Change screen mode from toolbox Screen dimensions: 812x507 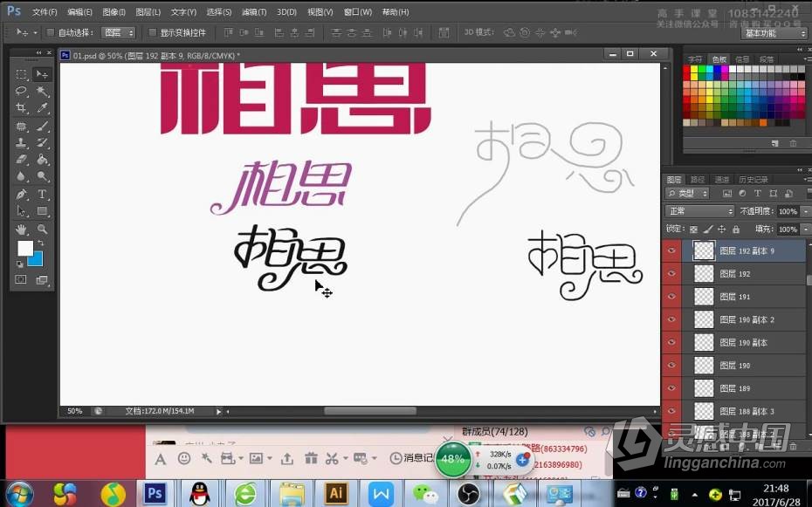[42, 279]
